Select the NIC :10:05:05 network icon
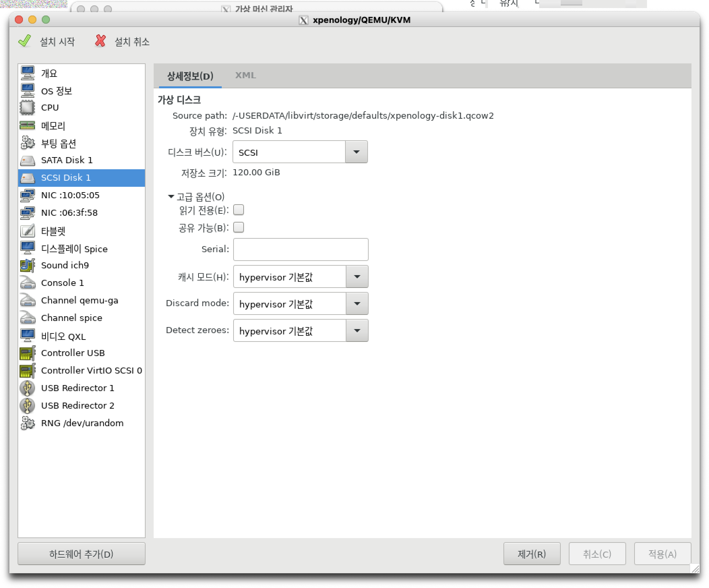709x588 pixels. click(x=27, y=195)
